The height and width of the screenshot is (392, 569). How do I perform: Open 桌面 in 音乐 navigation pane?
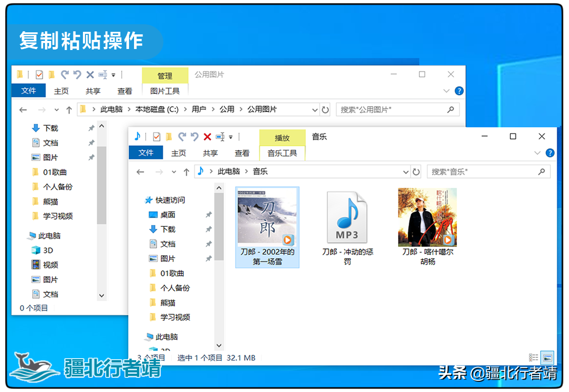pyautogui.click(x=162, y=215)
